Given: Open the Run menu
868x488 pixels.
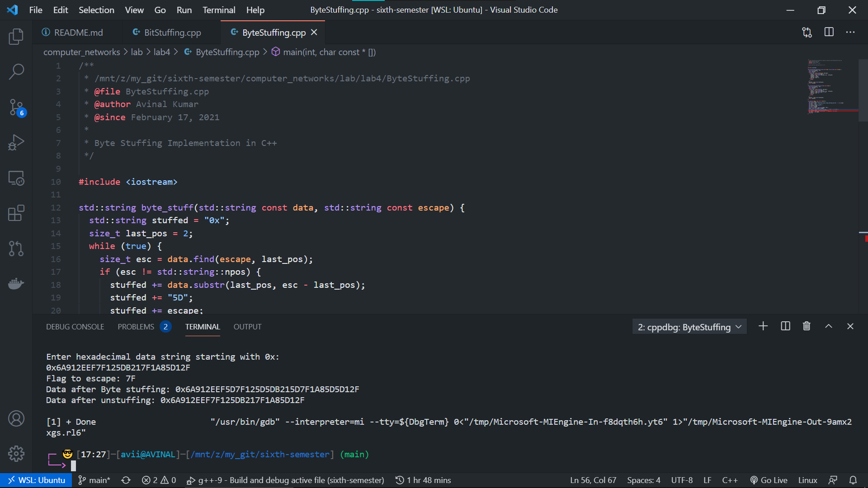Looking at the screenshot, I should point(184,9).
